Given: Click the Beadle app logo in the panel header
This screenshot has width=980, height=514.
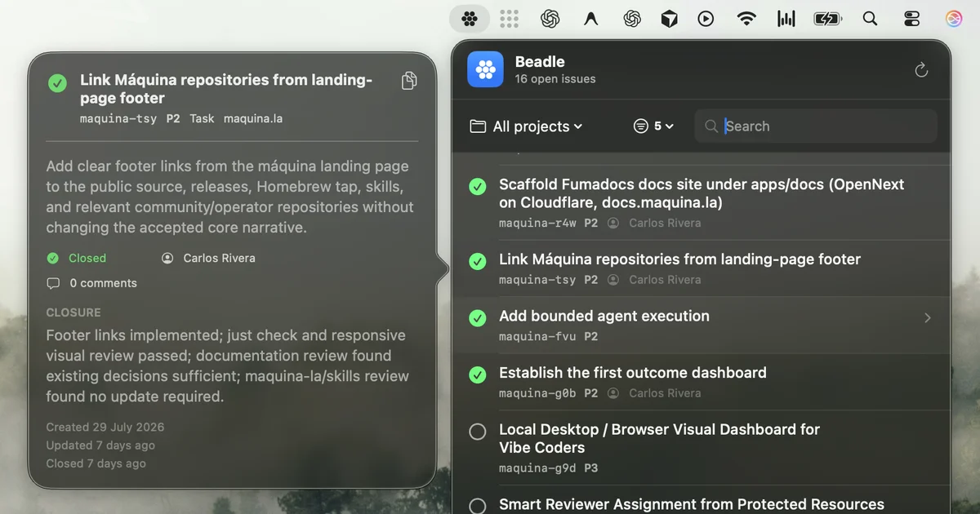Looking at the screenshot, I should pos(485,69).
